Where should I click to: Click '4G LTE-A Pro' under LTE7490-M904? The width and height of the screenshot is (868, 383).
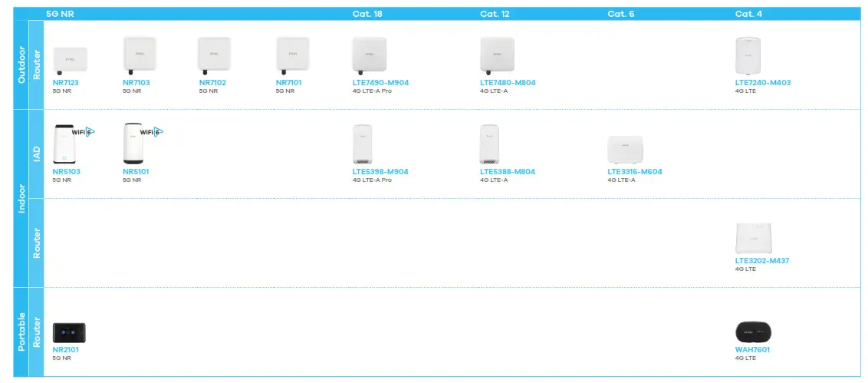(372, 91)
